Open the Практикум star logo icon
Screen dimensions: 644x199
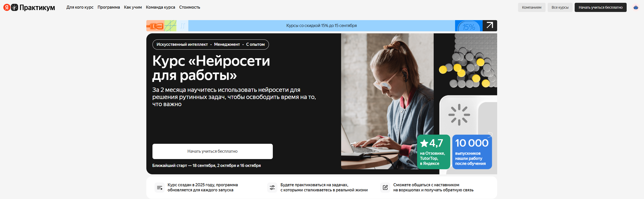pyautogui.click(x=15, y=7)
